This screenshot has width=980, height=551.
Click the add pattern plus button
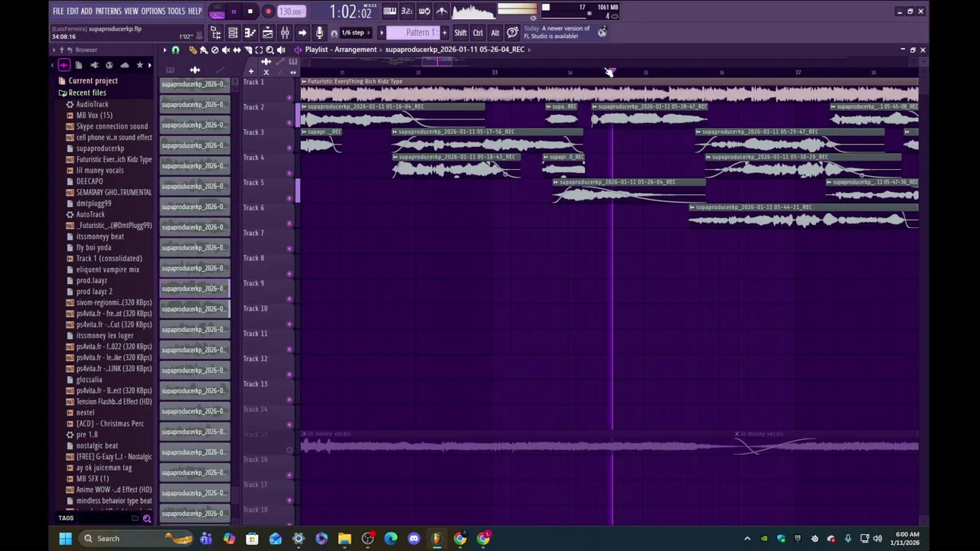coord(444,33)
